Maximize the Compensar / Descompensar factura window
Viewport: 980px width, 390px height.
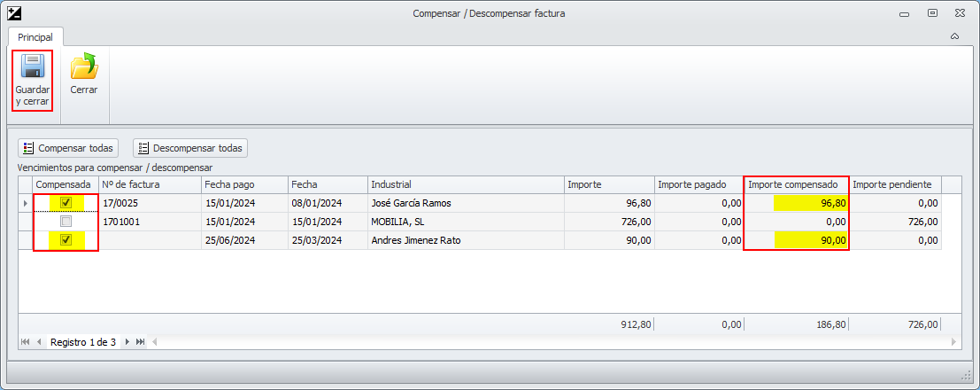(932, 13)
